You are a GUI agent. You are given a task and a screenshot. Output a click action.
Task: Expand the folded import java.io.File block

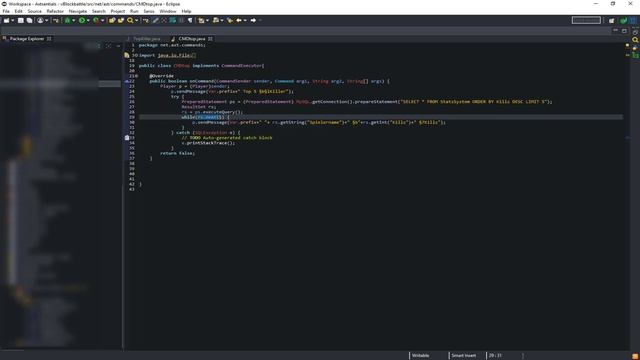pyautogui.click(x=136, y=55)
